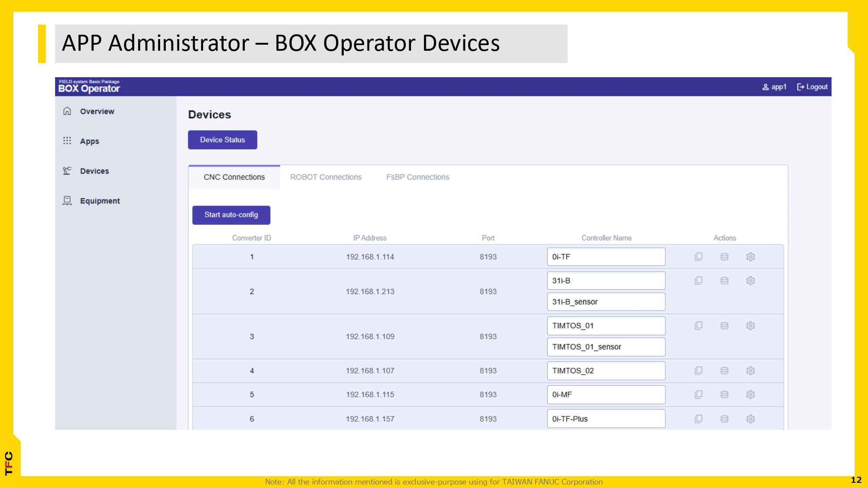Settings gear for converter 2

pos(750,281)
